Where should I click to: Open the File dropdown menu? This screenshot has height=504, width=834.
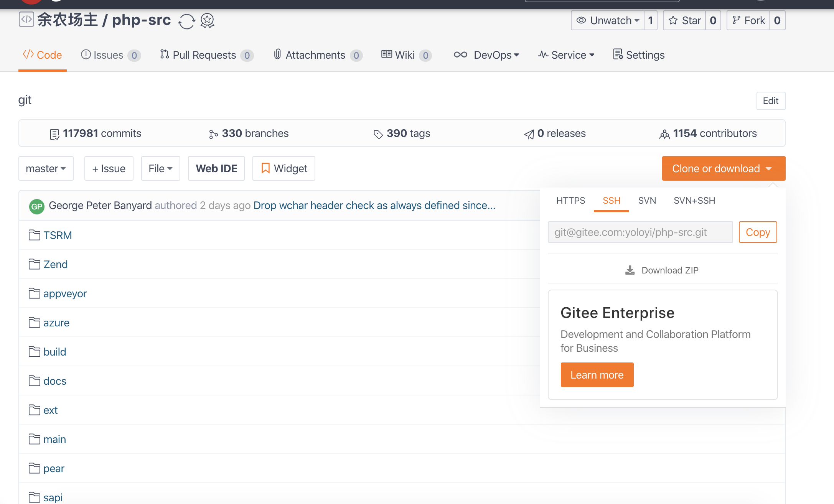click(x=161, y=168)
